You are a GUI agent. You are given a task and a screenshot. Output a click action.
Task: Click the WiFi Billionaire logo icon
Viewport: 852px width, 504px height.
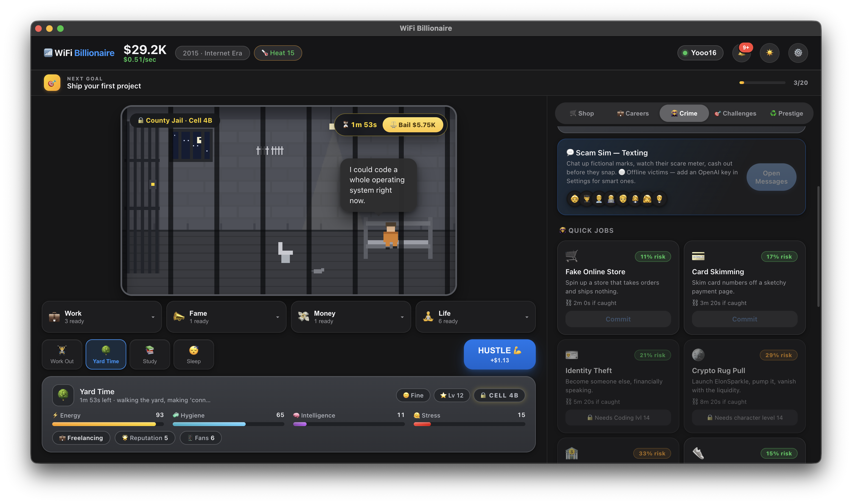(x=48, y=53)
